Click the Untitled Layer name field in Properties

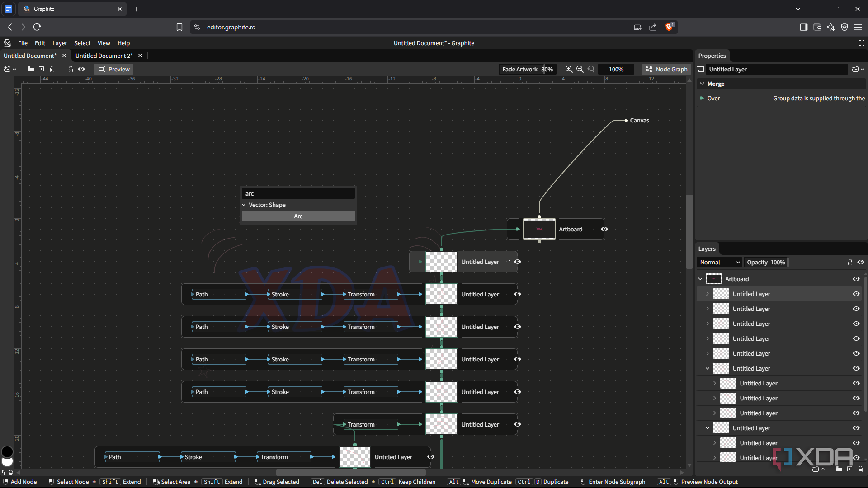(777, 69)
